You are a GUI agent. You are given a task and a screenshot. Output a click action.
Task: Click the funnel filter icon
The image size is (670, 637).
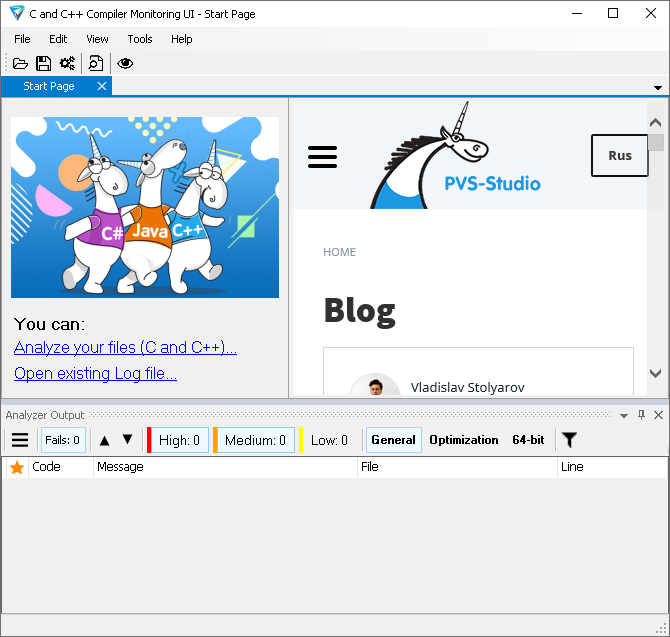[x=569, y=440]
